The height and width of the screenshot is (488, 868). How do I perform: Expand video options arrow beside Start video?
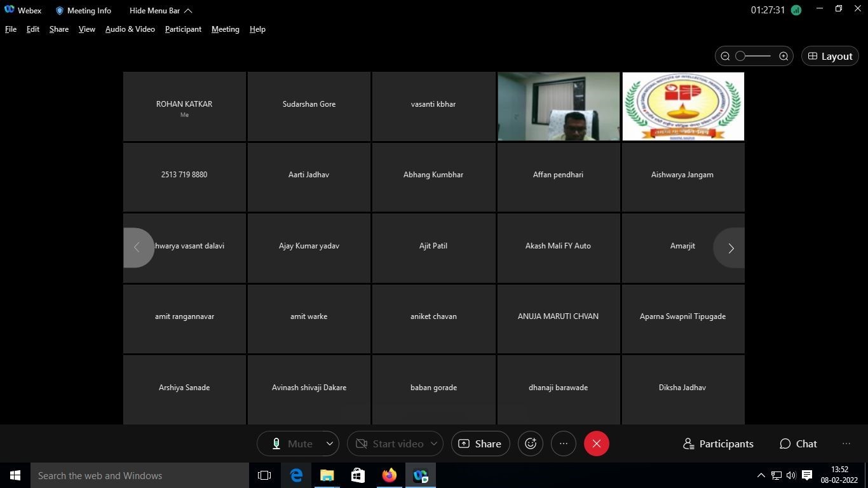pos(435,444)
